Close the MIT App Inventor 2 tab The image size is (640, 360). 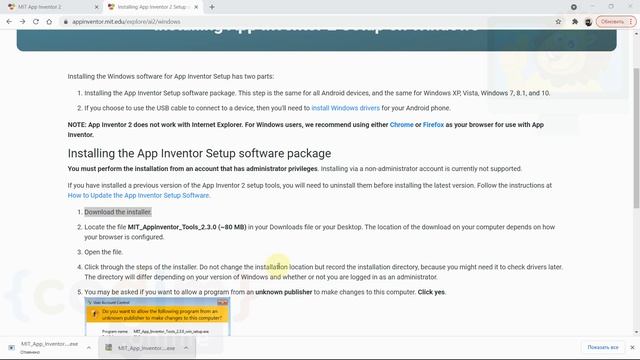click(97, 7)
